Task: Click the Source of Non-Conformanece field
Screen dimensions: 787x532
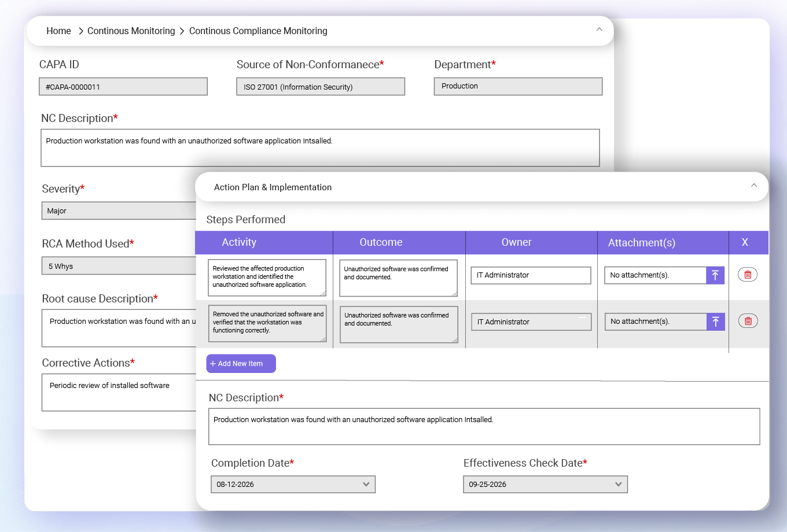Action: point(321,87)
